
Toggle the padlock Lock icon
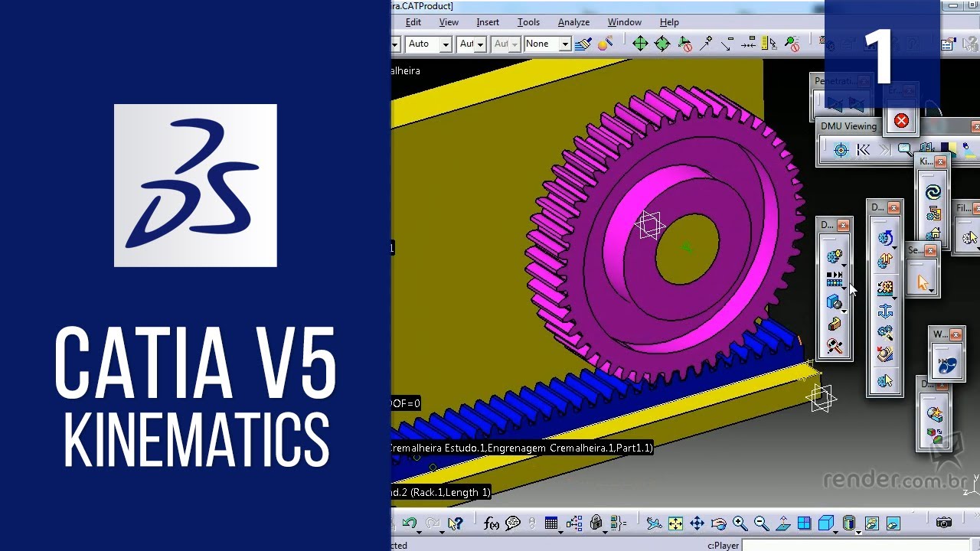tap(596, 523)
